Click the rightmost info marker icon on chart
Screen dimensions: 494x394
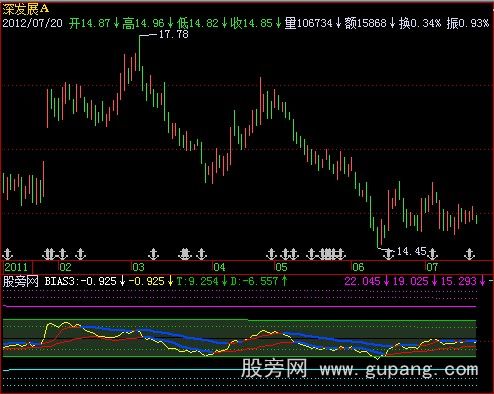pyautogui.click(x=469, y=254)
